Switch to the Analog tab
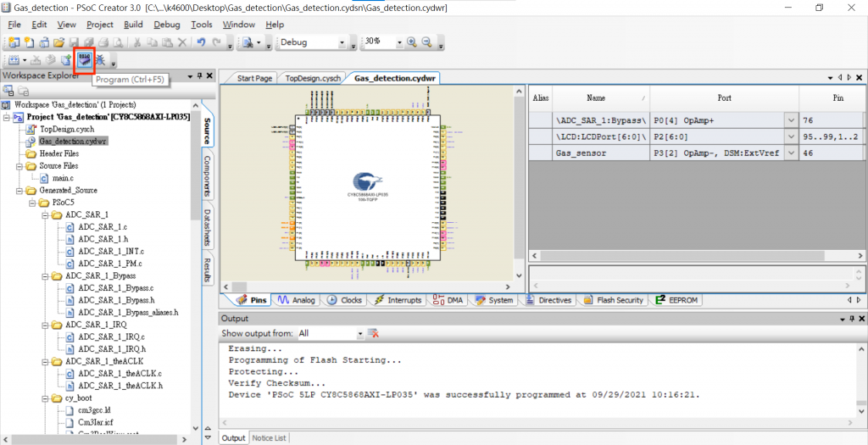Screen dimensions: 868x445 296,300
